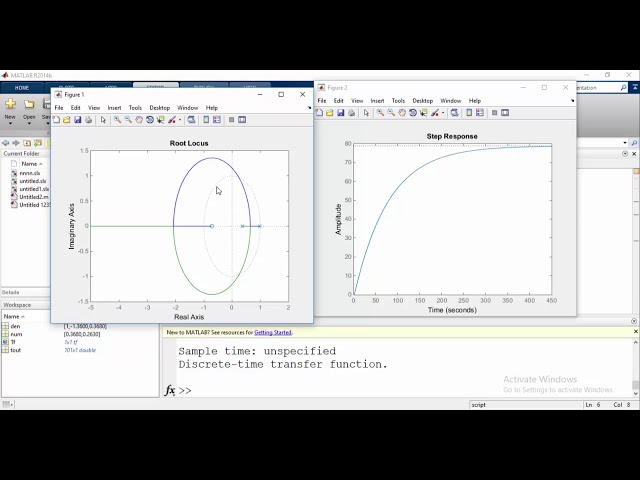The image size is (640, 480).
Task: Click Insert Legend icon in Figure 1
Action: 217,120
